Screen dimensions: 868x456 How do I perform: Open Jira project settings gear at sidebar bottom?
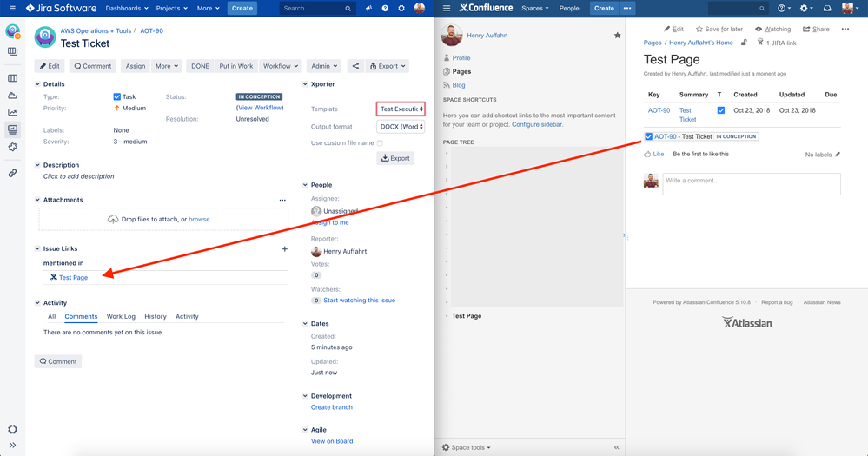pyautogui.click(x=13, y=429)
